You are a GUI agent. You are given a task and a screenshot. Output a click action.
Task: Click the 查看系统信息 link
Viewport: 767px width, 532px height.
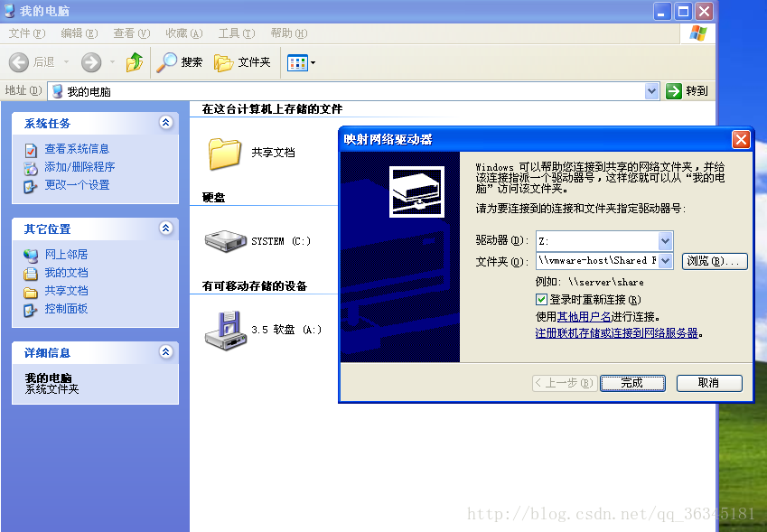click(x=77, y=149)
